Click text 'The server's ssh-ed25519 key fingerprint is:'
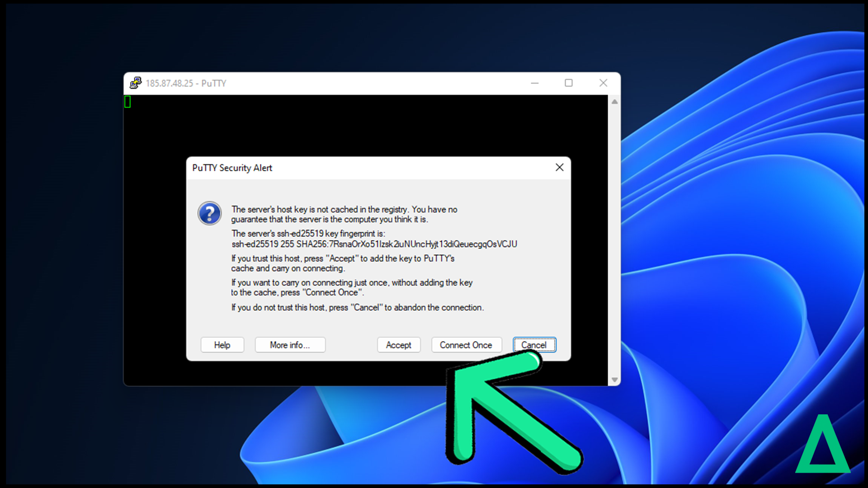The image size is (868, 488). click(308, 234)
